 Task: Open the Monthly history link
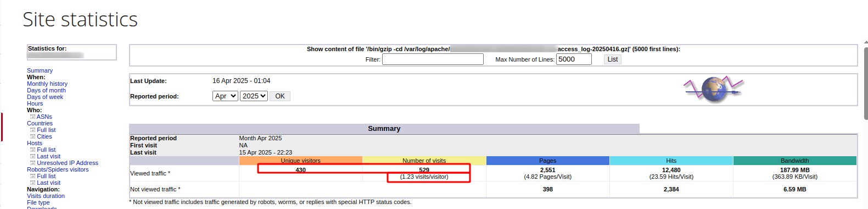coord(47,84)
